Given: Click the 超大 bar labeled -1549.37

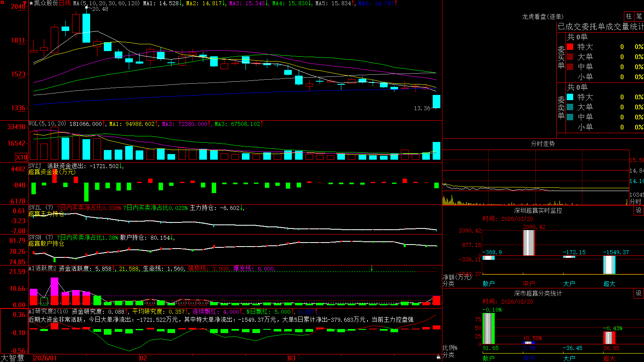Looking at the screenshot, I should pyautogui.click(x=609, y=265).
